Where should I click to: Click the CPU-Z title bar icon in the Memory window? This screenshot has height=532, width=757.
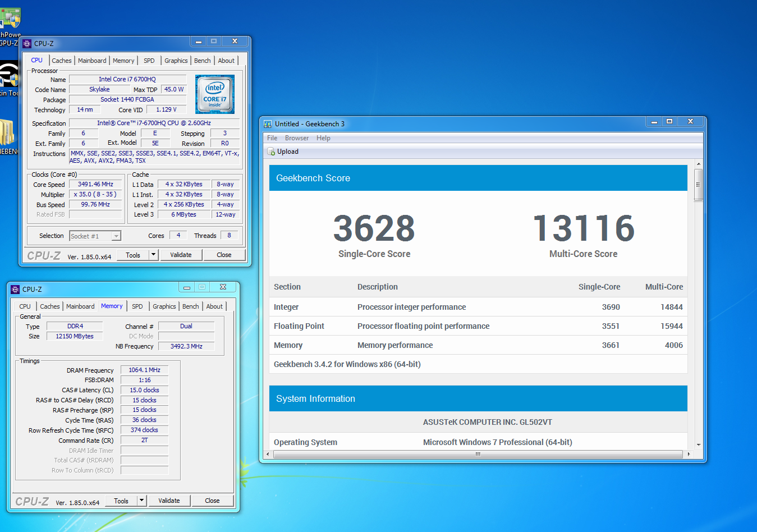15,289
